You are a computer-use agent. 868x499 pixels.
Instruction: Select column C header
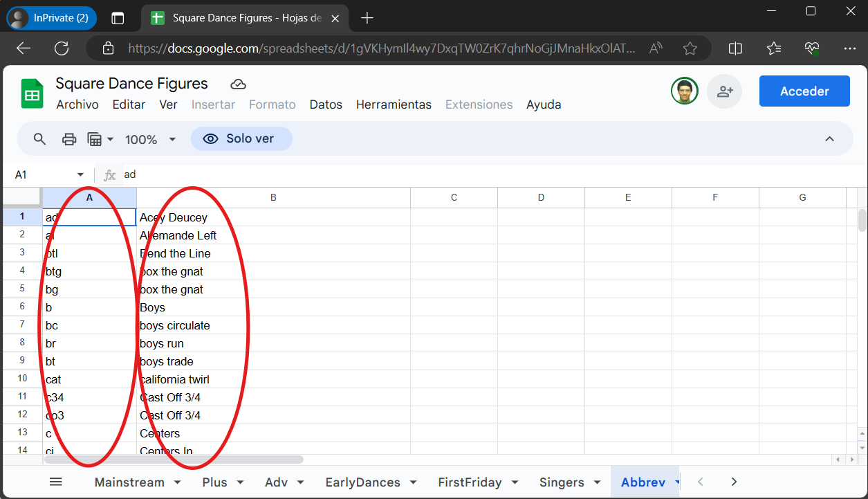454,198
